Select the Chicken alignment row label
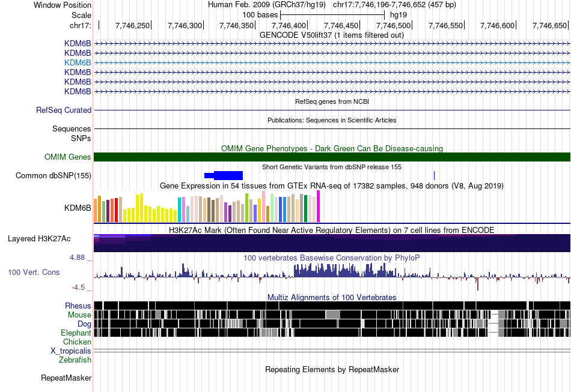 [77, 342]
